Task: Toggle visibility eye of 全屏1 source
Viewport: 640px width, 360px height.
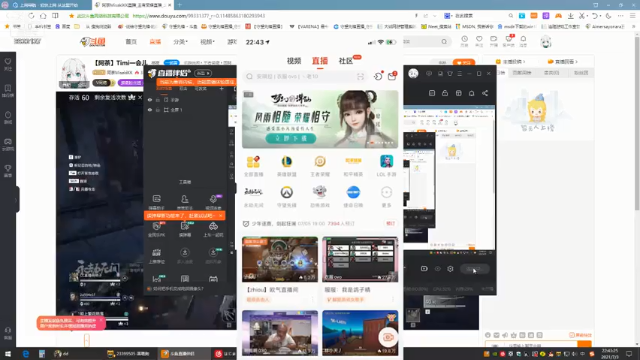Action: [150, 110]
